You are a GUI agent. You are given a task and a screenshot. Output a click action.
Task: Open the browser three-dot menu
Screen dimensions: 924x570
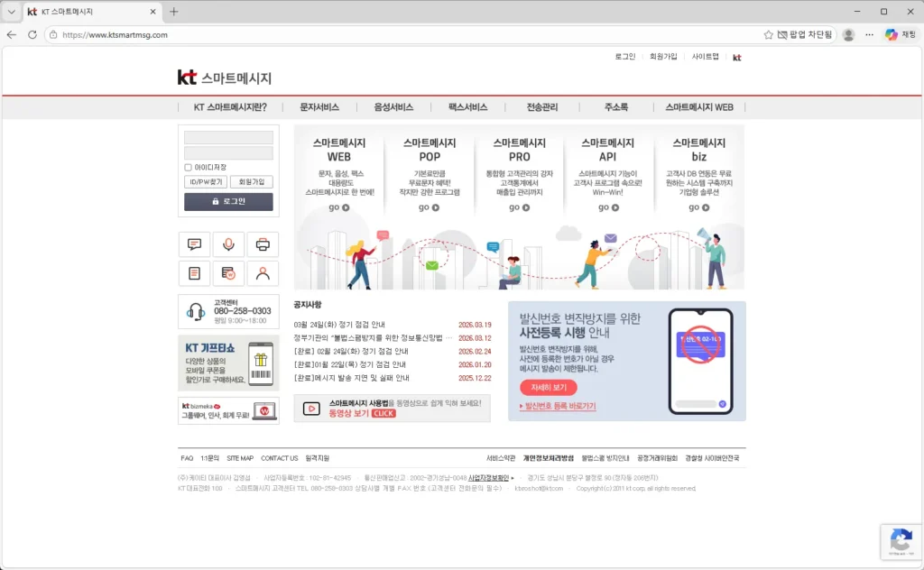pyautogui.click(x=867, y=35)
